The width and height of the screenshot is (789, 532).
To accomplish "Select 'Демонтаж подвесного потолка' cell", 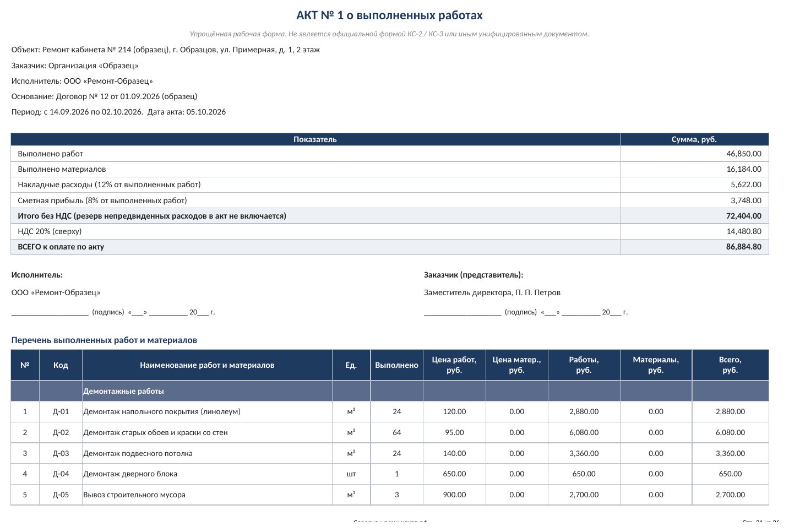I will [207, 453].
